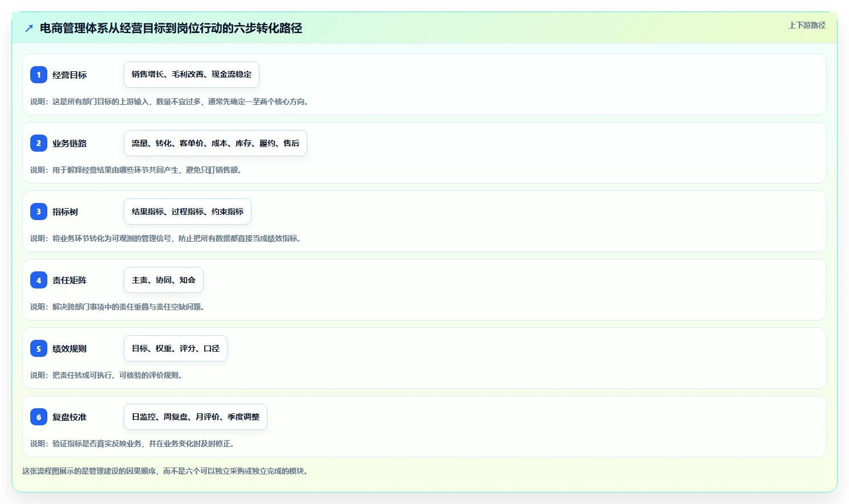The image size is (849, 504).
Task: Click the 结果指标、过程指标、约束指标 chip
Action: pyautogui.click(x=188, y=212)
